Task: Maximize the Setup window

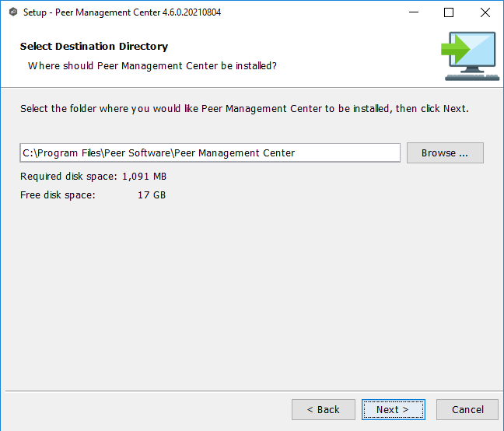Action: pyautogui.click(x=449, y=12)
